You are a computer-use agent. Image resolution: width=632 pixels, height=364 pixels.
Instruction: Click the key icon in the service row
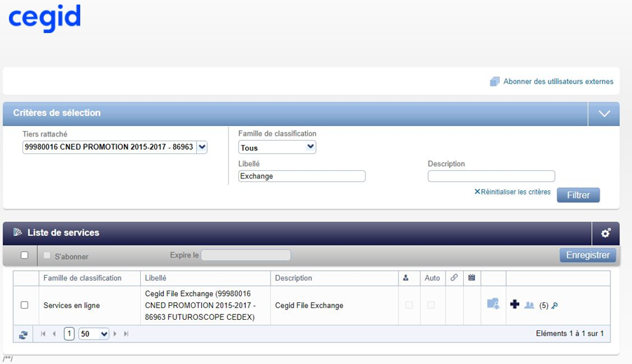(x=554, y=305)
